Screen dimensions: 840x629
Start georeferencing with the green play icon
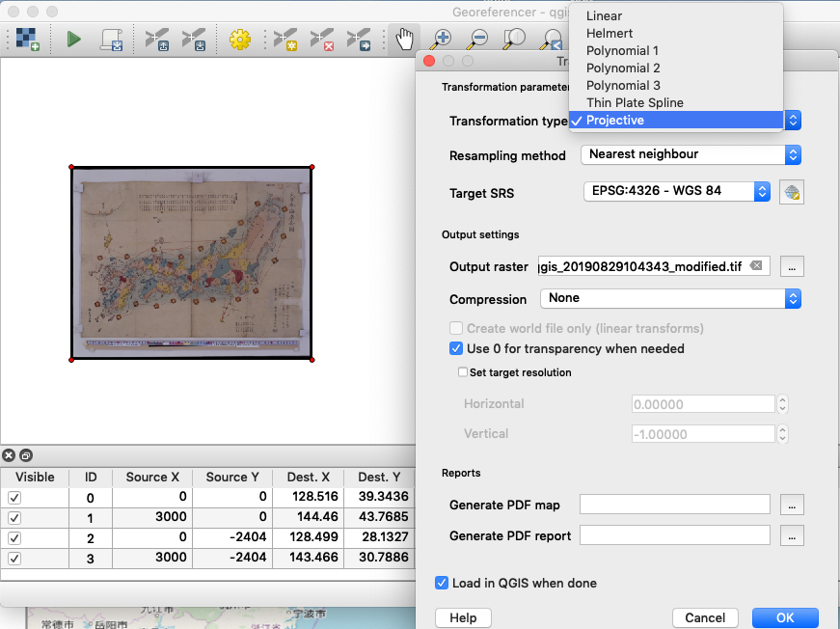pyautogui.click(x=74, y=40)
